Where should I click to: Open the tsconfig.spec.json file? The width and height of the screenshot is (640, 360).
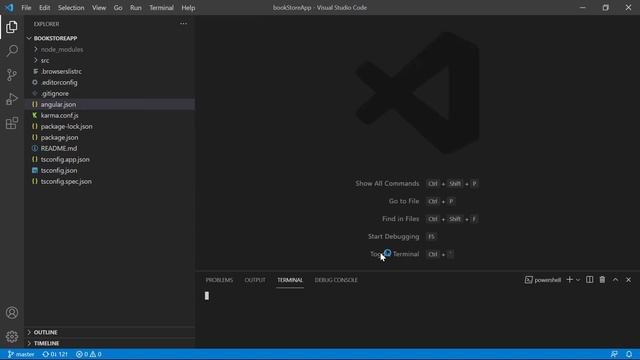click(x=109, y=181)
